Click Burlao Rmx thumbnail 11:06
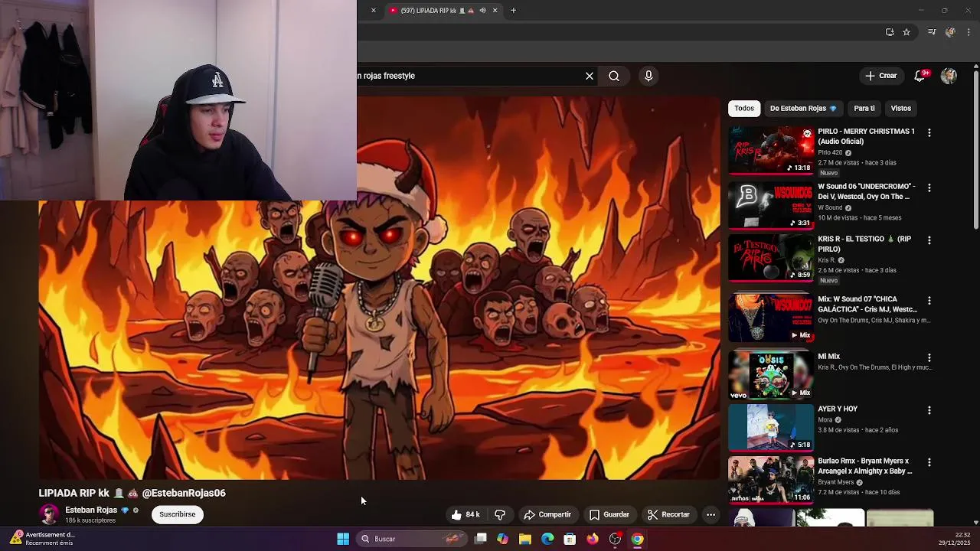The image size is (980, 551). 771,480
